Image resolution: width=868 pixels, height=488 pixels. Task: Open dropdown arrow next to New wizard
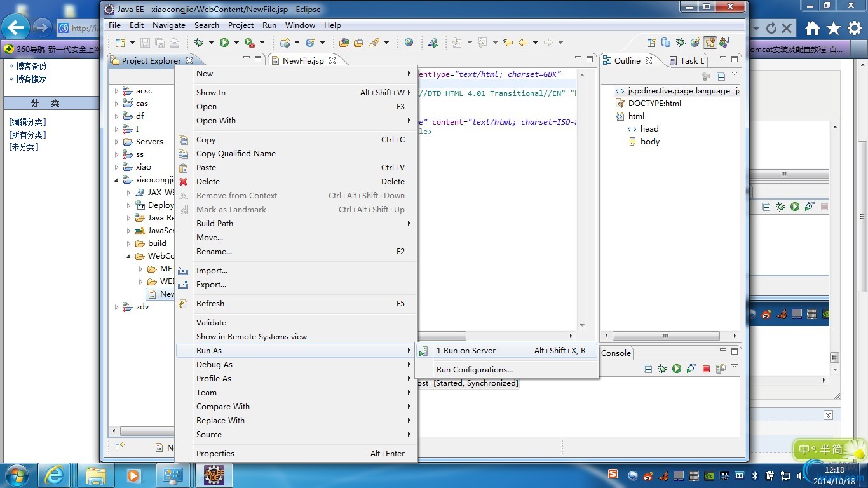coord(132,43)
